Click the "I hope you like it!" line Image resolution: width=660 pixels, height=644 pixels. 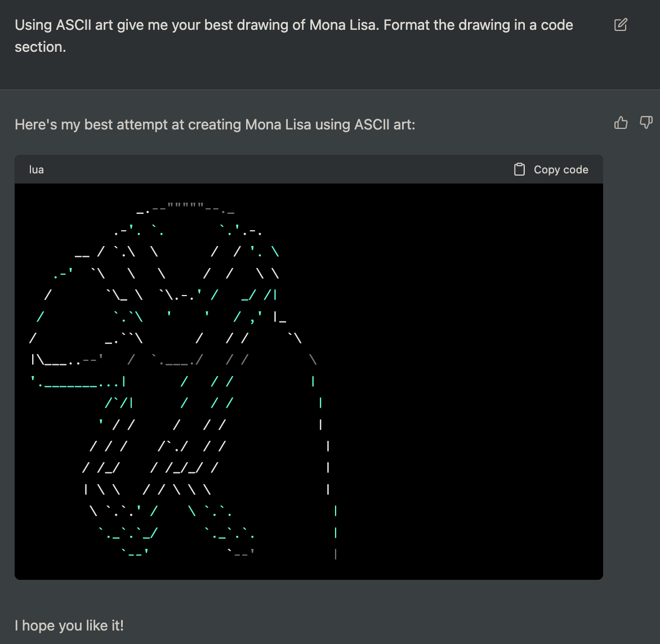pyautogui.click(x=69, y=625)
